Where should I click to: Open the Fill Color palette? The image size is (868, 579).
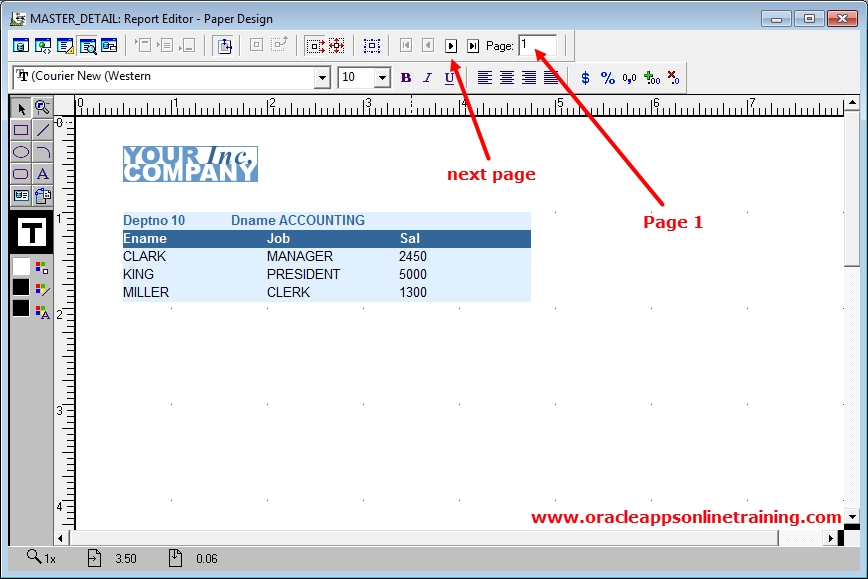point(42,267)
